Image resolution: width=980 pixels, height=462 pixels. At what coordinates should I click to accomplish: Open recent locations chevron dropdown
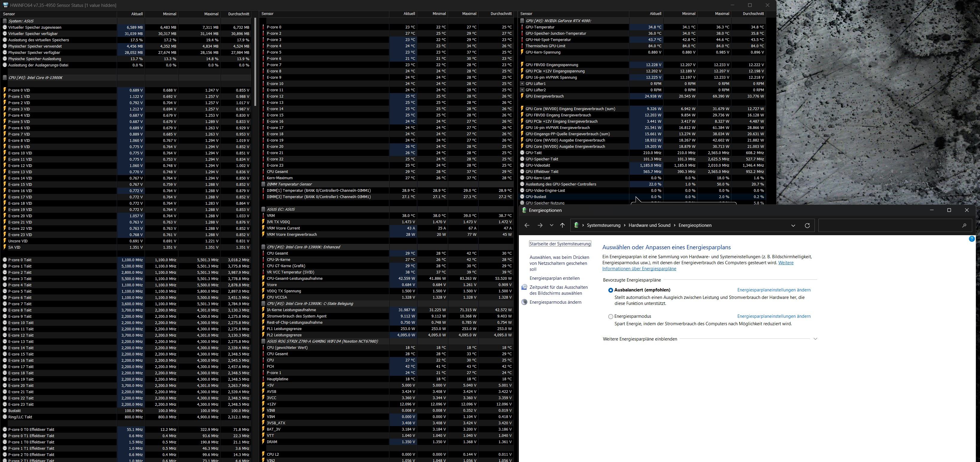[x=551, y=225]
